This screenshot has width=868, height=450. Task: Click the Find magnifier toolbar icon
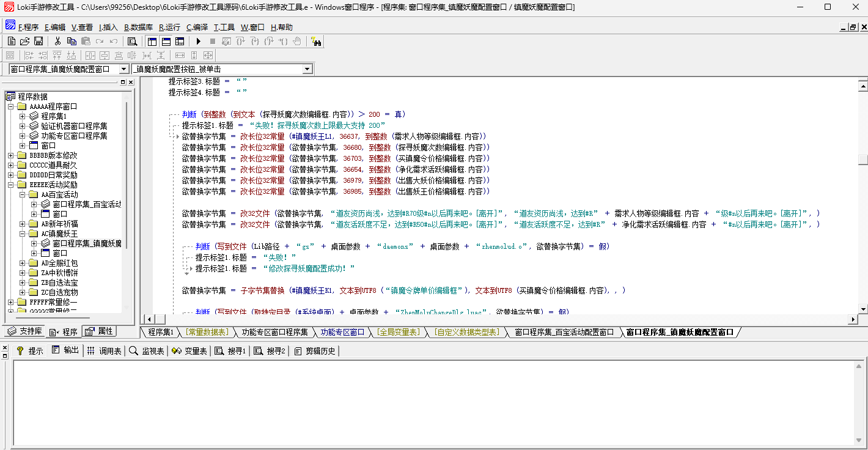click(x=132, y=42)
